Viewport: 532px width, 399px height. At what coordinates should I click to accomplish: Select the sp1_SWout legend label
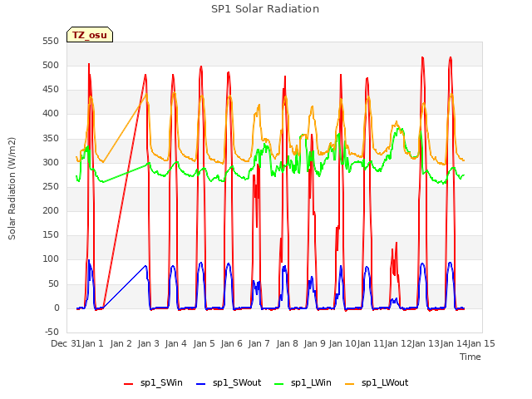(x=237, y=382)
